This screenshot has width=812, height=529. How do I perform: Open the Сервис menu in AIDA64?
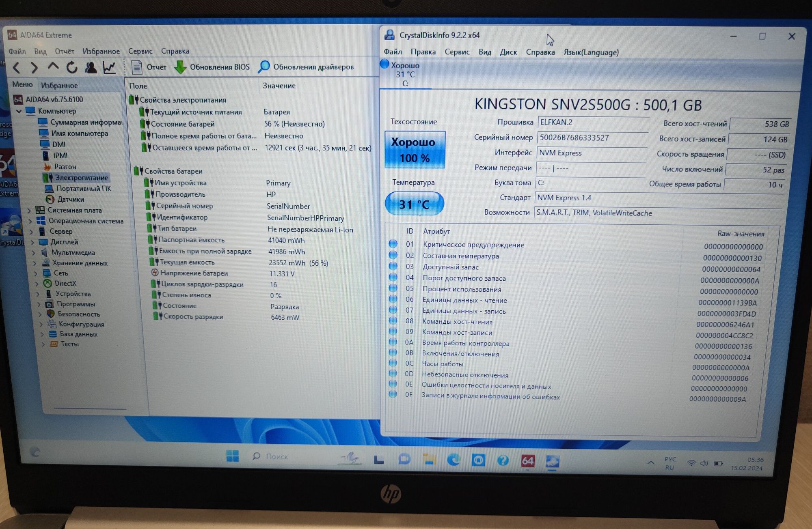pos(140,51)
